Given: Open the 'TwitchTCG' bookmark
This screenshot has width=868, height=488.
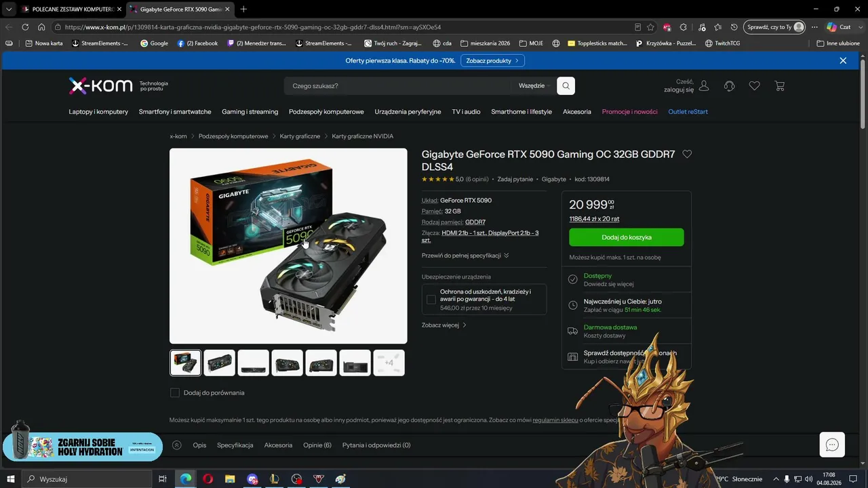Looking at the screenshot, I should point(722,43).
